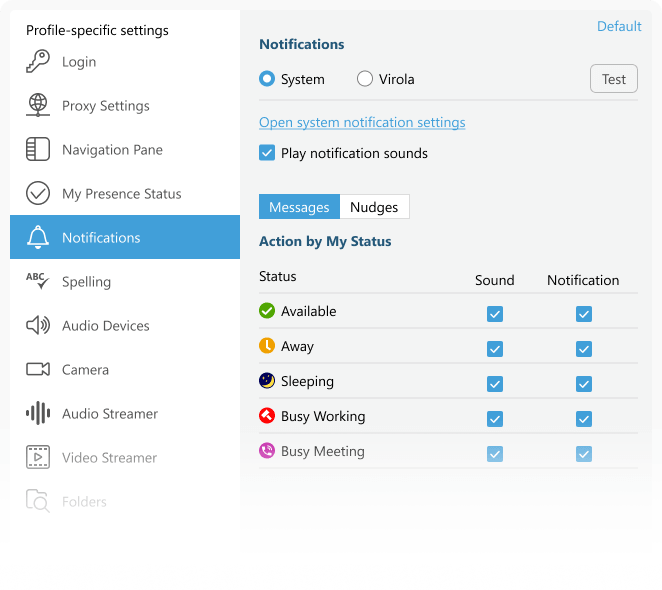662x590 pixels.
Task: Click the 'Available' status text
Action: point(309,311)
